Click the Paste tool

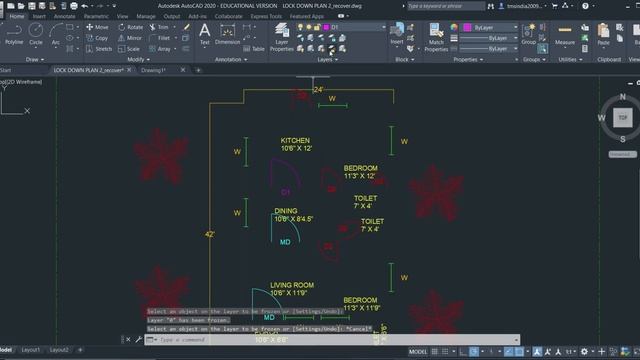(x=603, y=34)
